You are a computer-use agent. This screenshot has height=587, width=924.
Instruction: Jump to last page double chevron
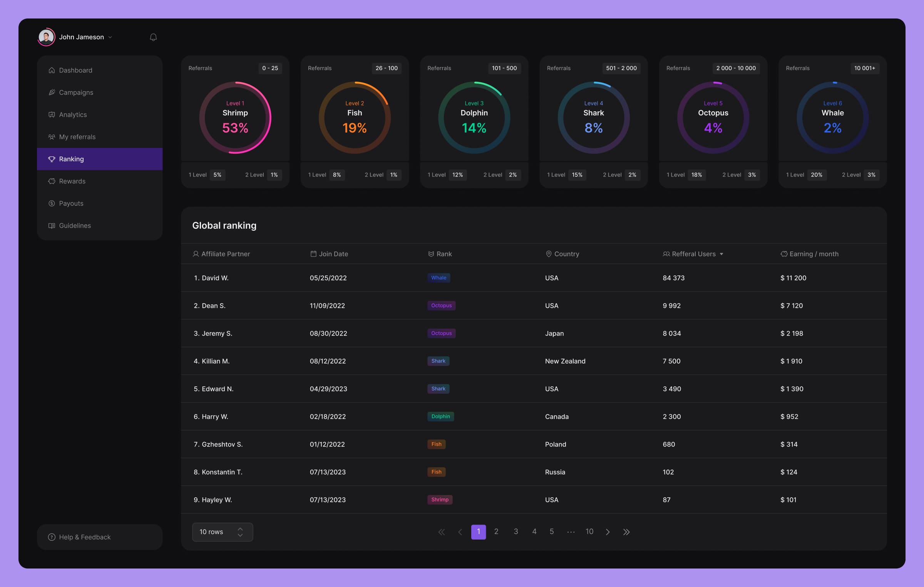[626, 532]
